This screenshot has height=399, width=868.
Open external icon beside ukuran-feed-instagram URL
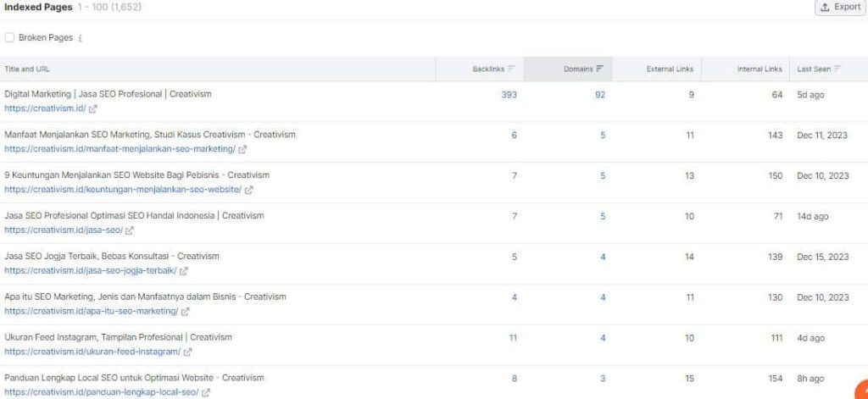point(187,352)
